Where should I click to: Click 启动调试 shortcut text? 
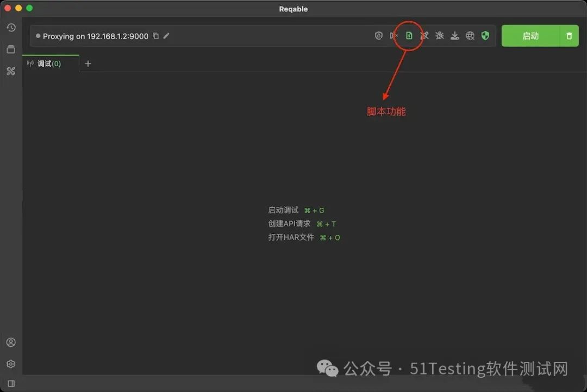[283, 210]
